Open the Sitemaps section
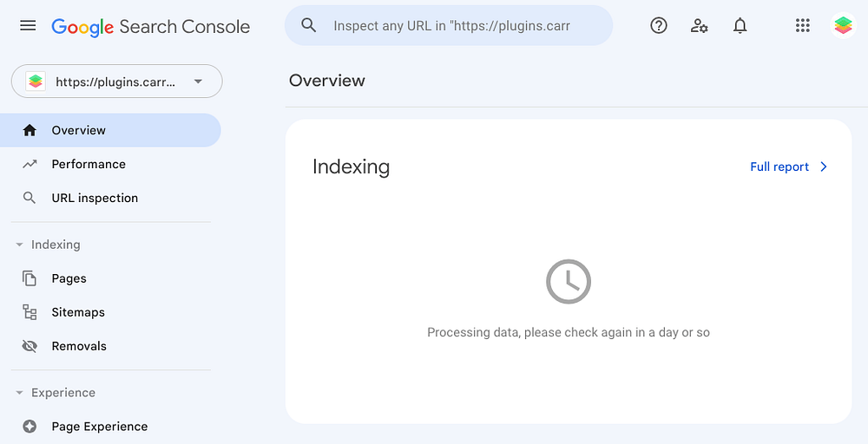The image size is (868, 444). pyautogui.click(x=78, y=312)
